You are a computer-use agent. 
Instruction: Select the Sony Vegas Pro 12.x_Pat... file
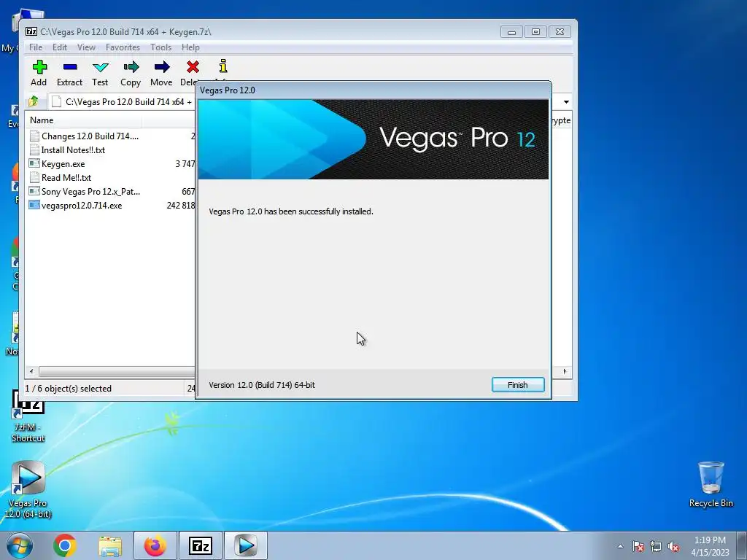[90, 192]
